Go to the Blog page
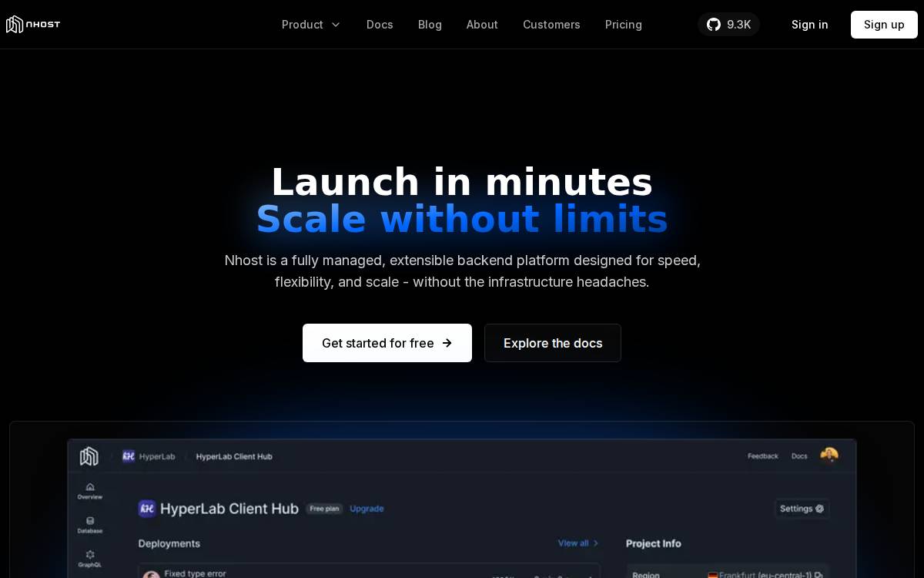924x578 pixels. point(430,25)
